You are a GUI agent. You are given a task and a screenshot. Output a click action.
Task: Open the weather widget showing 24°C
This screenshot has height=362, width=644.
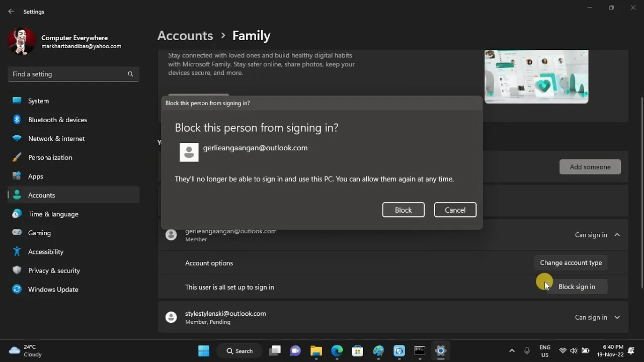[x=25, y=351]
